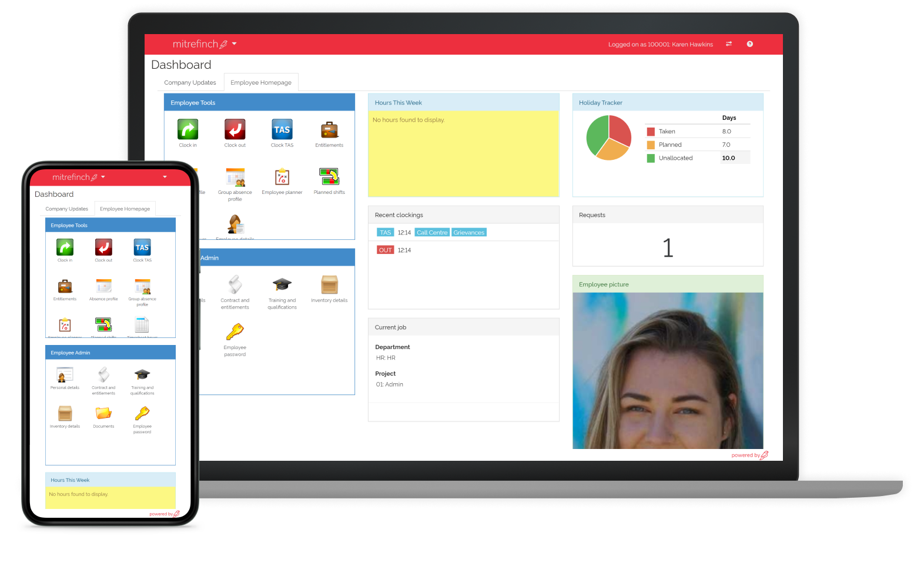Click the Hours This Week header on laptop
The image size is (924, 583).
tap(463, 103)
